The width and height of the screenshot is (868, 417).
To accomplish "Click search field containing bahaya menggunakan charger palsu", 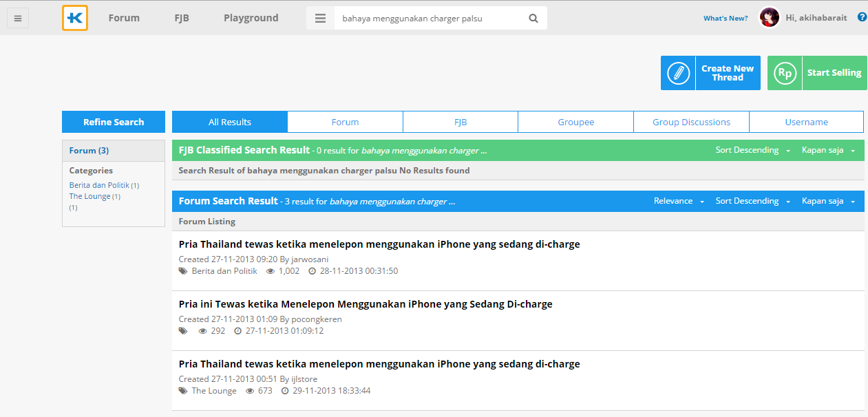I will click(430, 19).
